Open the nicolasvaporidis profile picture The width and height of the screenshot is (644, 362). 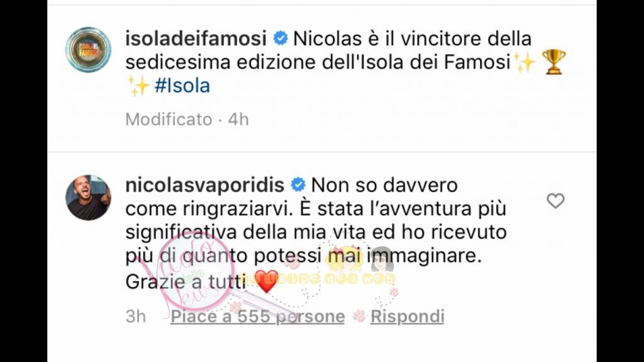pyautogui.click(x=88, y=198)
